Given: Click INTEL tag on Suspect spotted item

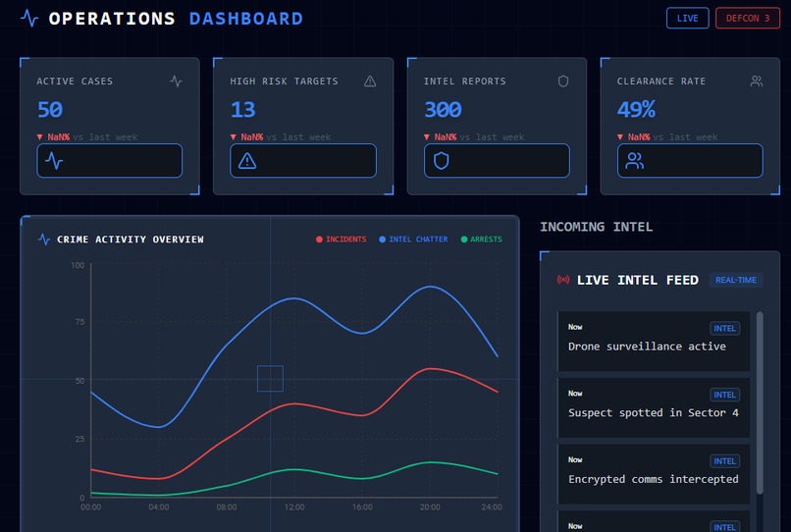Looking at the screenshot, I should coord(725,395).
